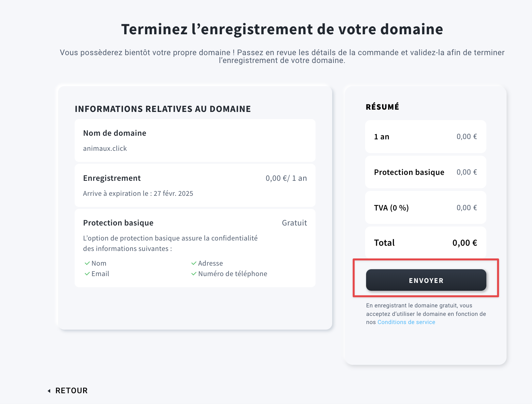Click the 'TVA (0 %)' summary row

click(426, 208)
